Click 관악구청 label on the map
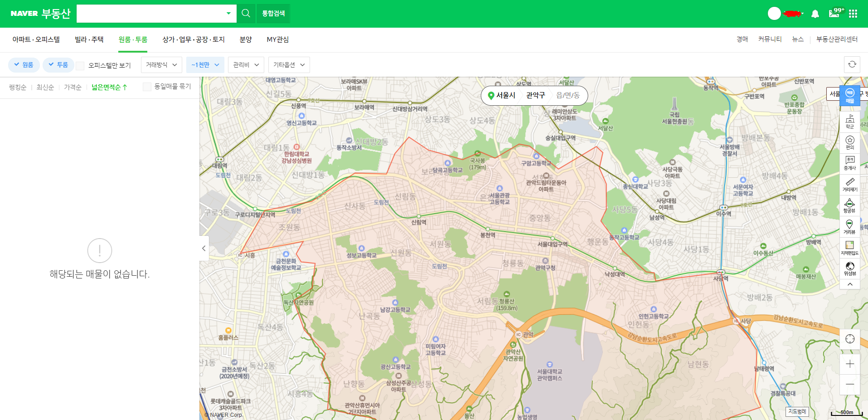Viewport: 868px width, 420px height. 545,267
